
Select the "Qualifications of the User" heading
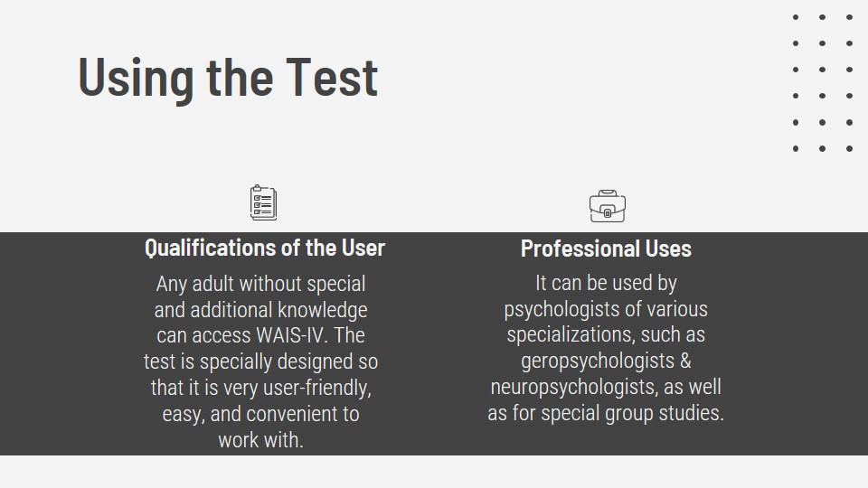pyautogui.click(x=264, y=248)
